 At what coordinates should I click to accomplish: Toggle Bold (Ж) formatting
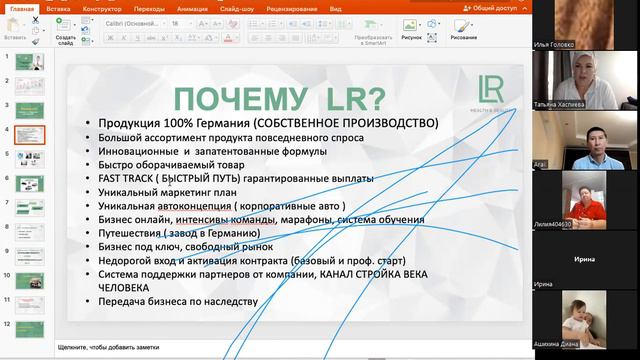[x=110, y=38]
